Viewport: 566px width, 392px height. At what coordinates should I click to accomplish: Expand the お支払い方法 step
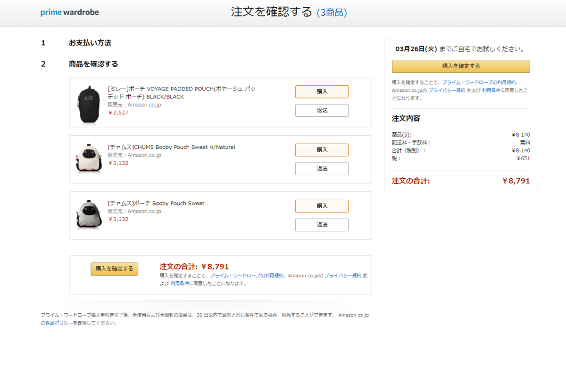pos(90,43)
